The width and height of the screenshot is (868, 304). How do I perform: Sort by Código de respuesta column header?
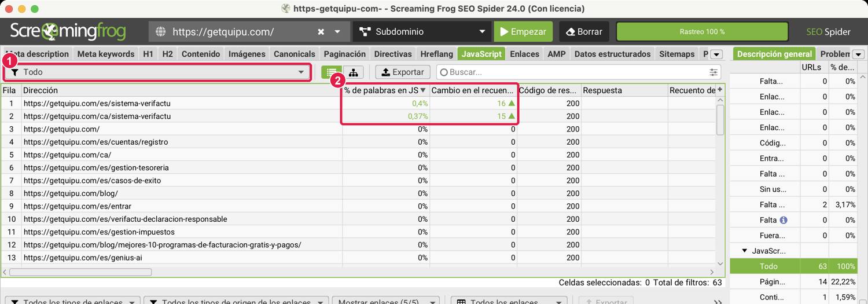(549, 90)
